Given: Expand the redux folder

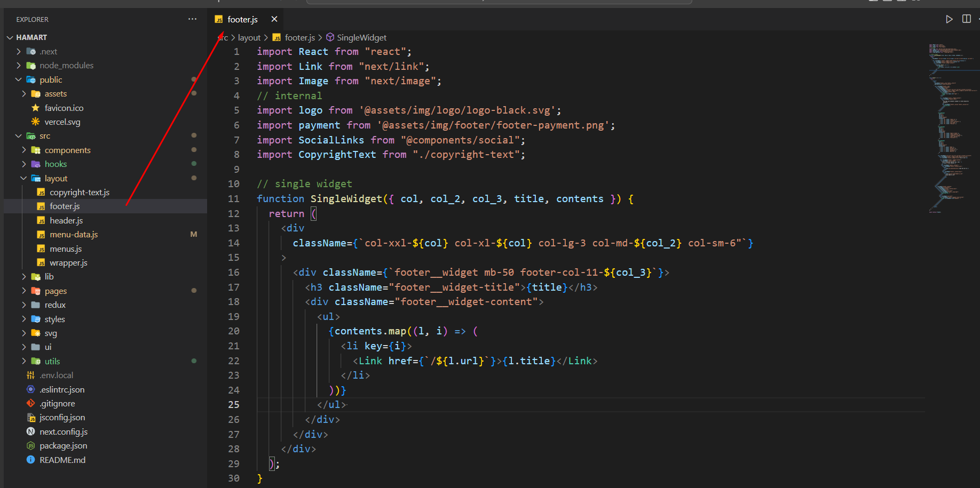Looking at the screenshot, I should point(24,305).
